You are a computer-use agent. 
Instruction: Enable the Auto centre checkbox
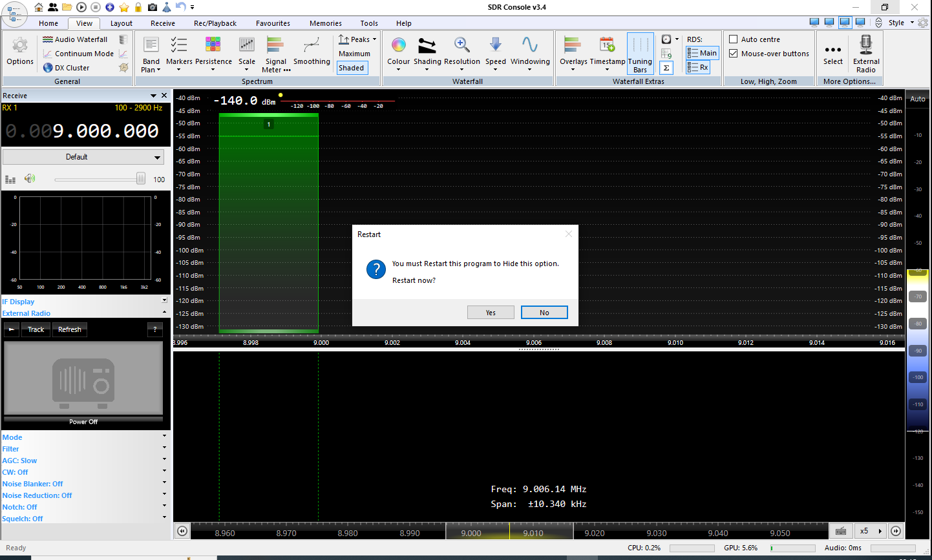click(734, 39)
